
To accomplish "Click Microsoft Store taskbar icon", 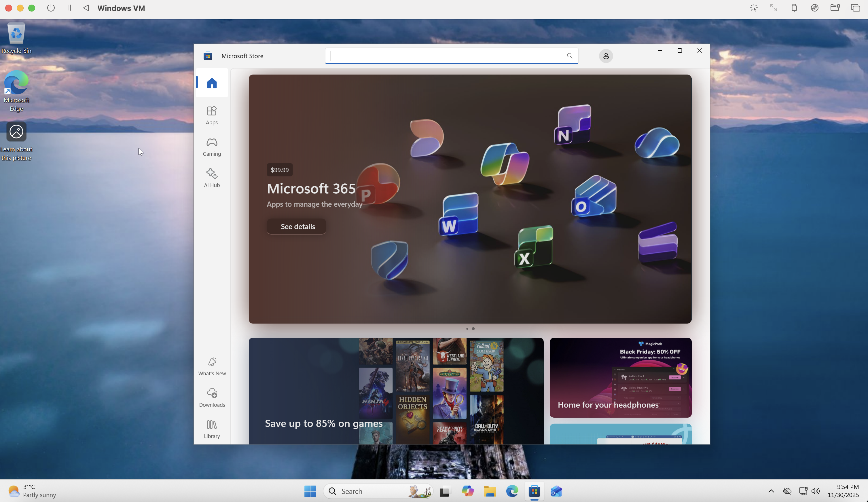I will 534,491.
